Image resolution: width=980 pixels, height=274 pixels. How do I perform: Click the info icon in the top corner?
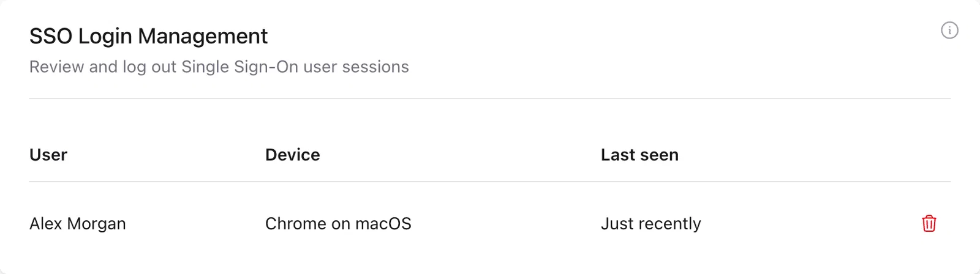coord(949,30)
